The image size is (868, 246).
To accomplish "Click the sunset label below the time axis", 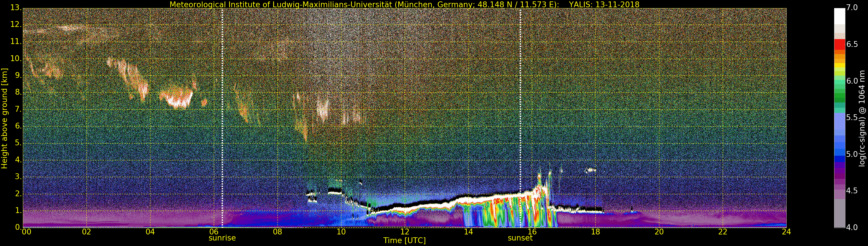I will point(520,238).
